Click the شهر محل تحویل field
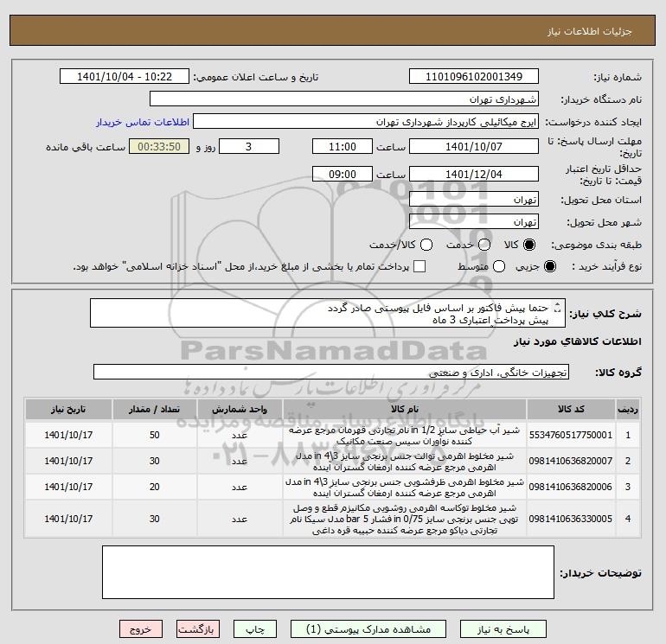 pos(474,221)
